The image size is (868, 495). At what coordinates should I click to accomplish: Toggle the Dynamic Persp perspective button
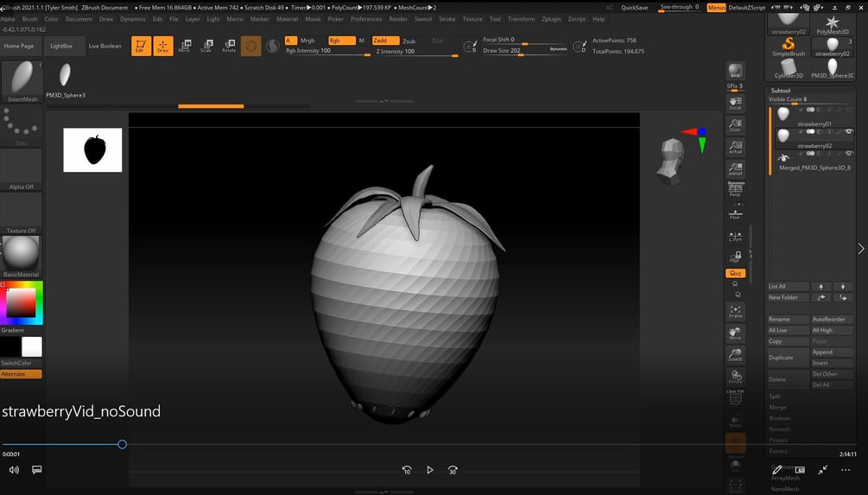pyautogui.click(x=735, y=189)
